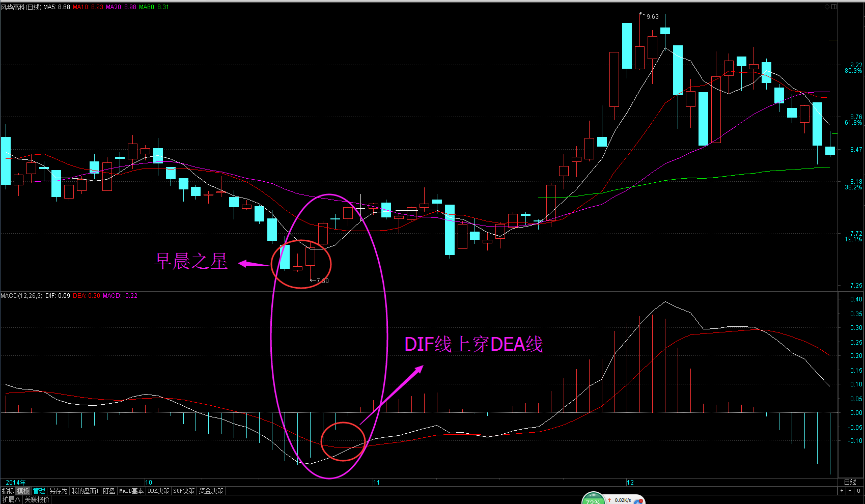Click the 9.69 high price marker
The image size is (865, 504).
coord(652,17)
